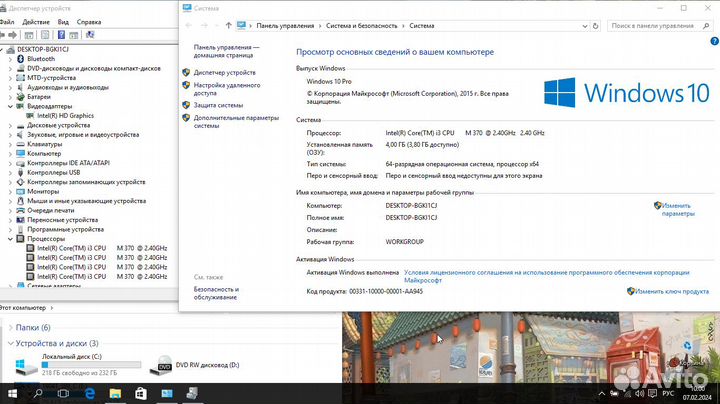Click scan for hardware changes toolbar icon
Viewport: 720px width, 404px height.
pos(90,35)
